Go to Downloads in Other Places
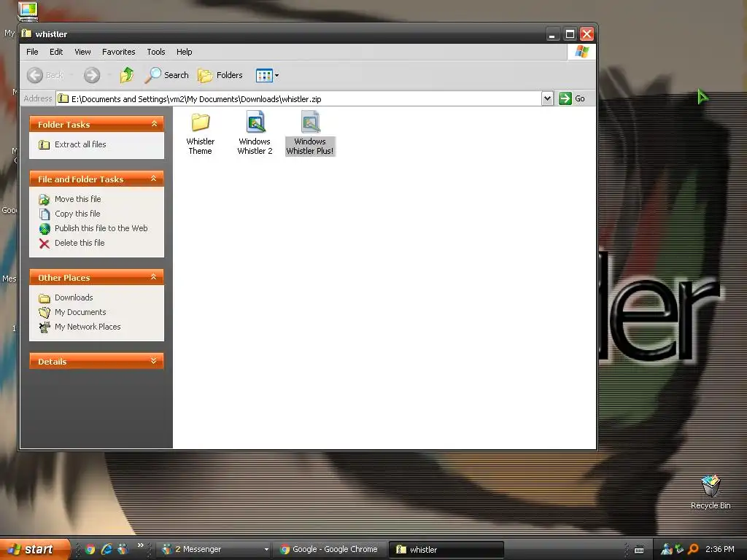Image resolution: width=747 pixels, height=560 pixels. click(74, 297)
